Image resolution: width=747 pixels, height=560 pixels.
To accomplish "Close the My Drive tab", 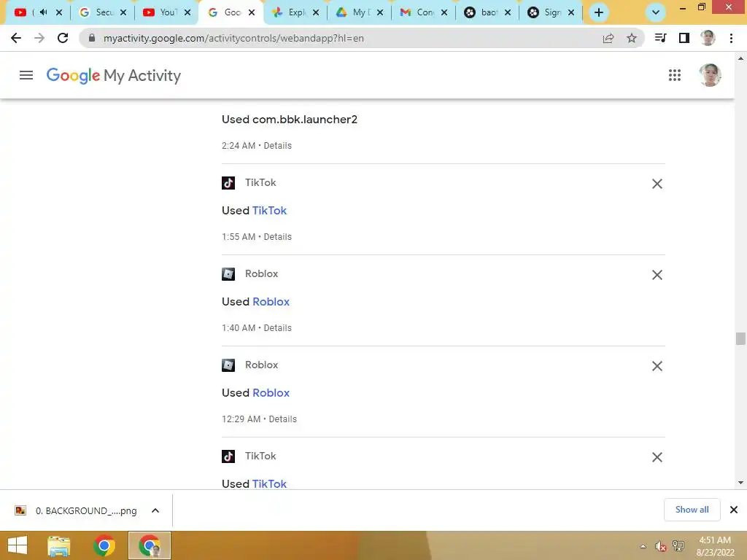I will 379,12.
